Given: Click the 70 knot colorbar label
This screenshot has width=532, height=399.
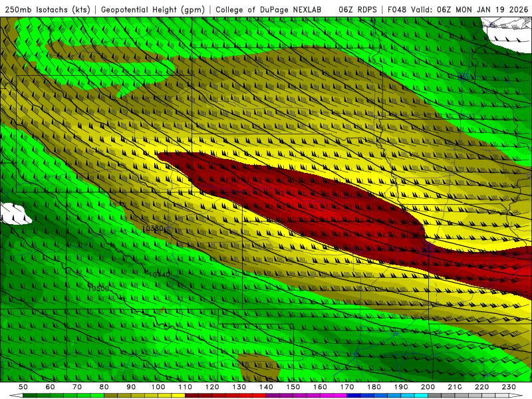Looking at the screenshot, I should coord(77,387).
